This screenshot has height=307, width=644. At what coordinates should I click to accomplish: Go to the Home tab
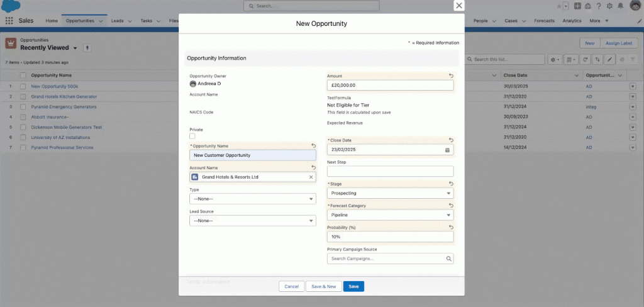click(x=52, y=21)
